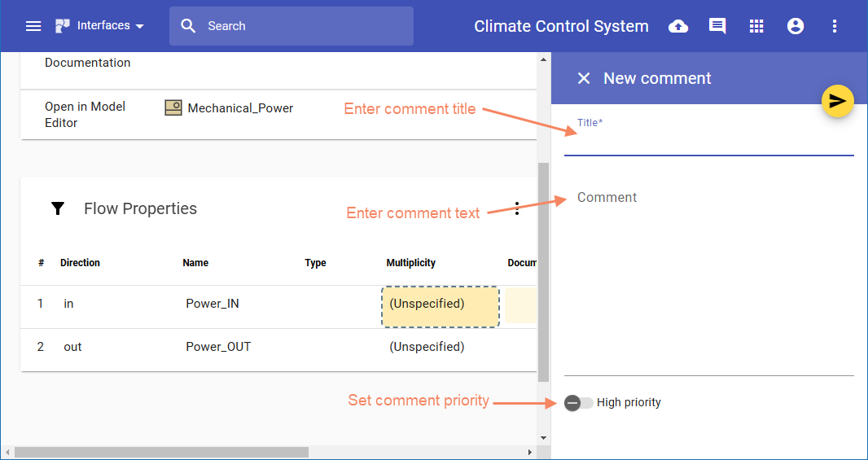Image resolution: width=868 pixels, height=460 pixels.
Task: Click the Search box
Action: [x=292, y=26]
